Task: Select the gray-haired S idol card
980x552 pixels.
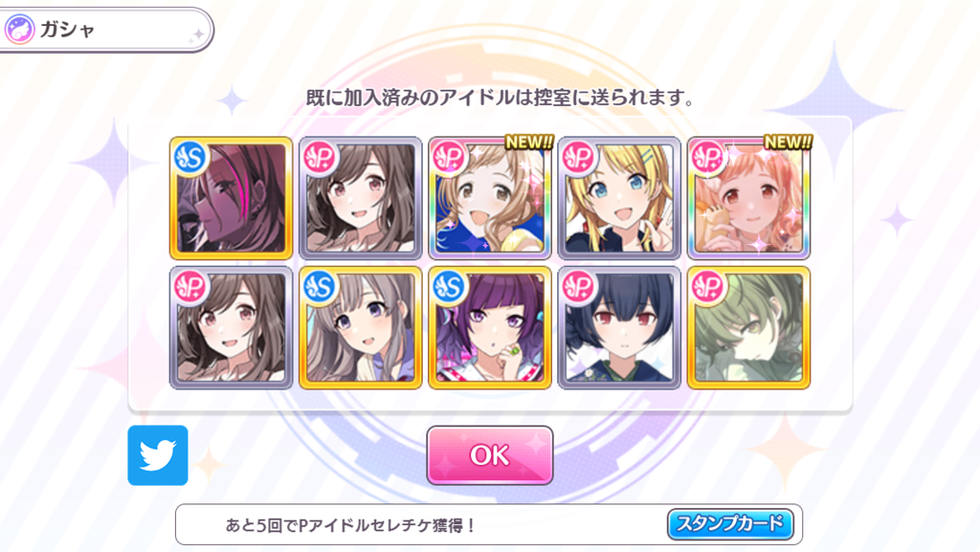Action: 360,328
